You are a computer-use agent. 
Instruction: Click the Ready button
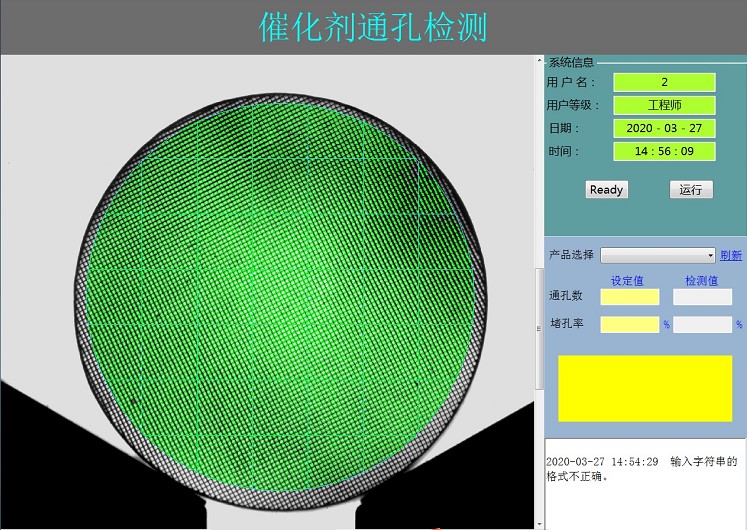point(606,190)
